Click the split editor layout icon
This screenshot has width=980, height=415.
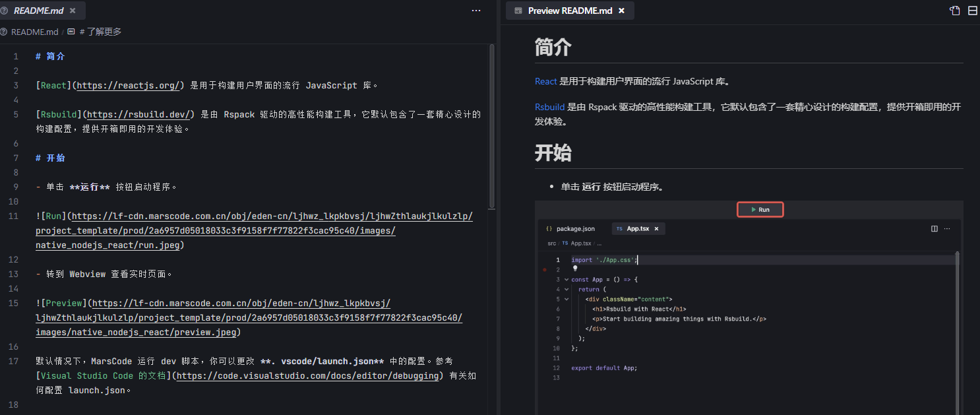[x=973, y=11]
